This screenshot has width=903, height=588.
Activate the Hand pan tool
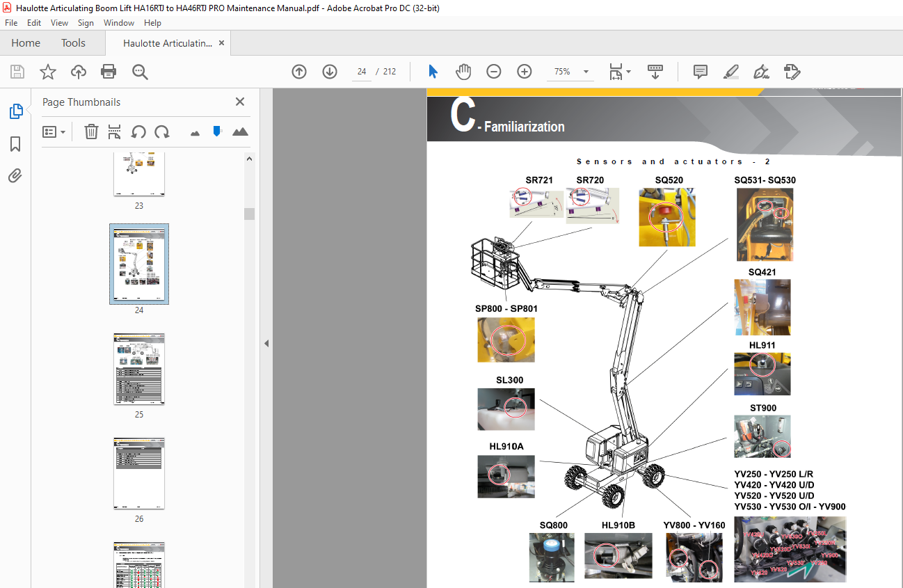pyautogui.click(x=463, y=72)
